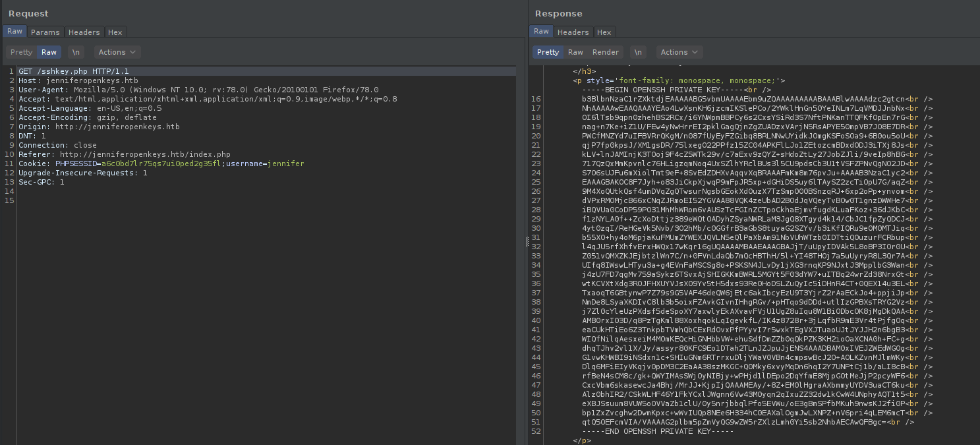Toggle newline (\n) display in the request editor
The height and width of the screenshot is (445, 980).
pyautogui.click(x=76, y=52)
